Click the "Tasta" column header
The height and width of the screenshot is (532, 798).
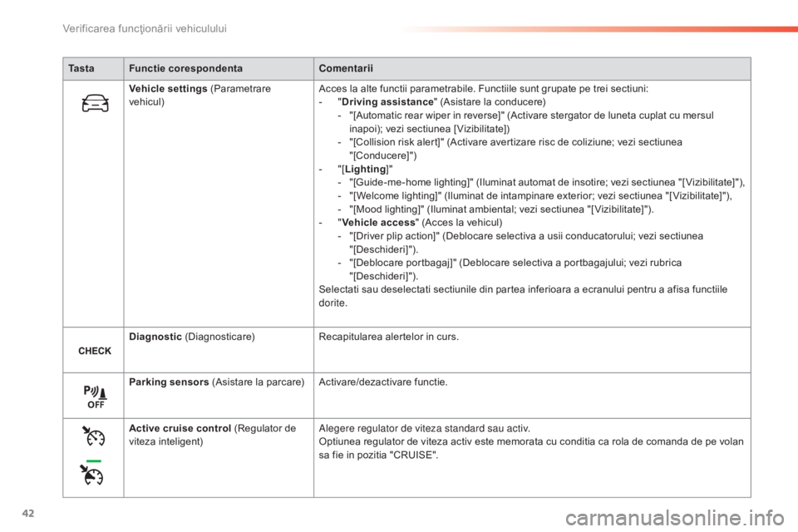tap(81, 68)
